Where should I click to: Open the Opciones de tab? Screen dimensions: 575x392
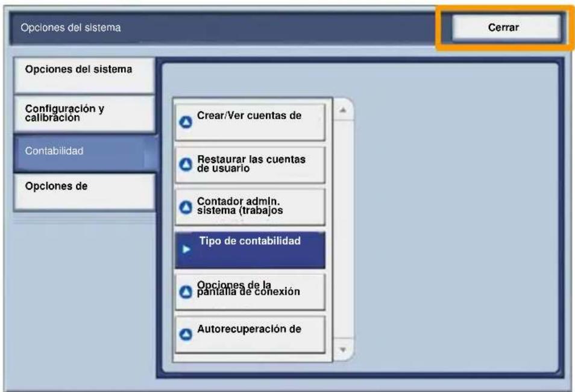coord(84,191)
